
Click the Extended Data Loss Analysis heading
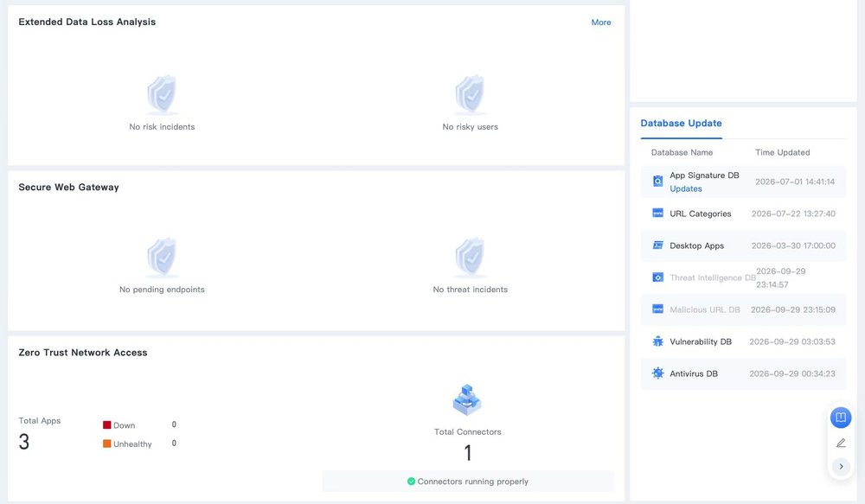87,22
